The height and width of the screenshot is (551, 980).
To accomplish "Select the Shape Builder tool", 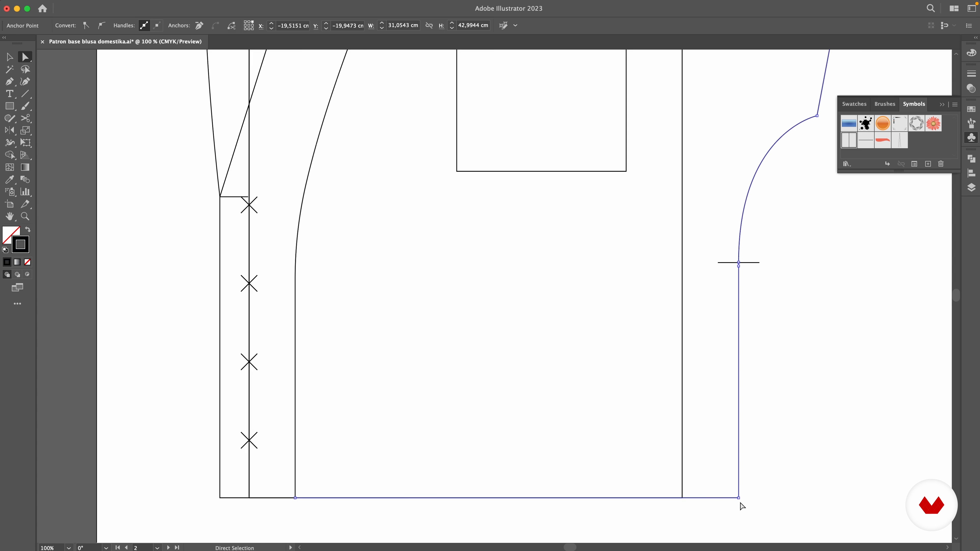I will click(9, 155).
